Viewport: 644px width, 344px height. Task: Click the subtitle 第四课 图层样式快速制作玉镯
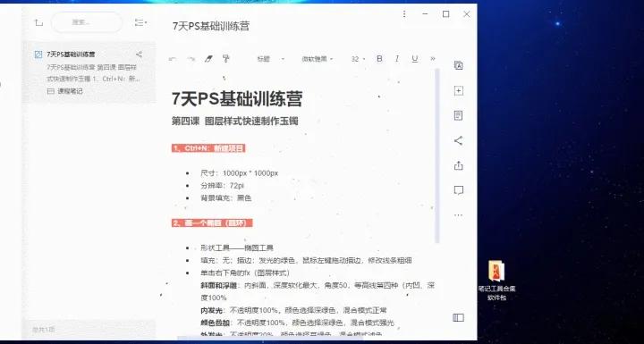click(235, 122)
